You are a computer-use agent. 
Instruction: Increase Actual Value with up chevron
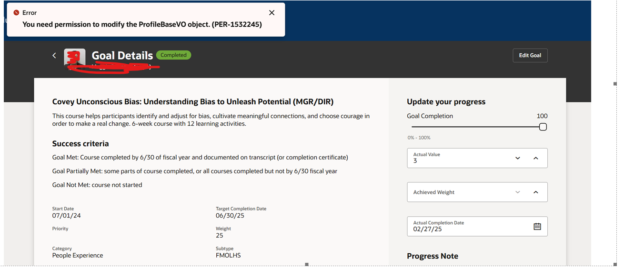536,158
